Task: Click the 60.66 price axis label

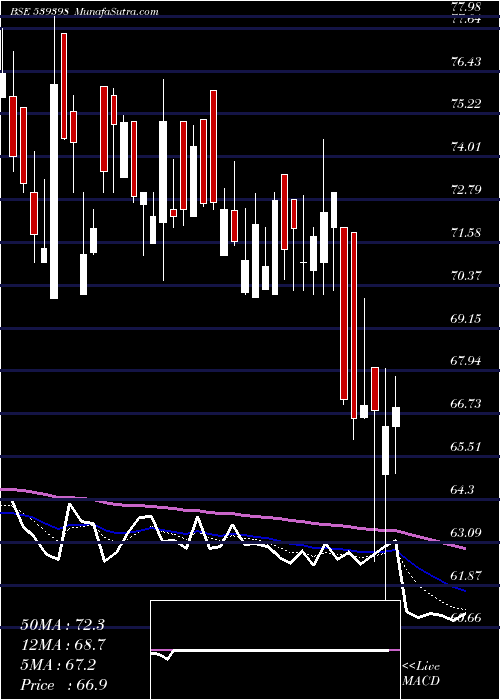Action: (x=466, y=618)
